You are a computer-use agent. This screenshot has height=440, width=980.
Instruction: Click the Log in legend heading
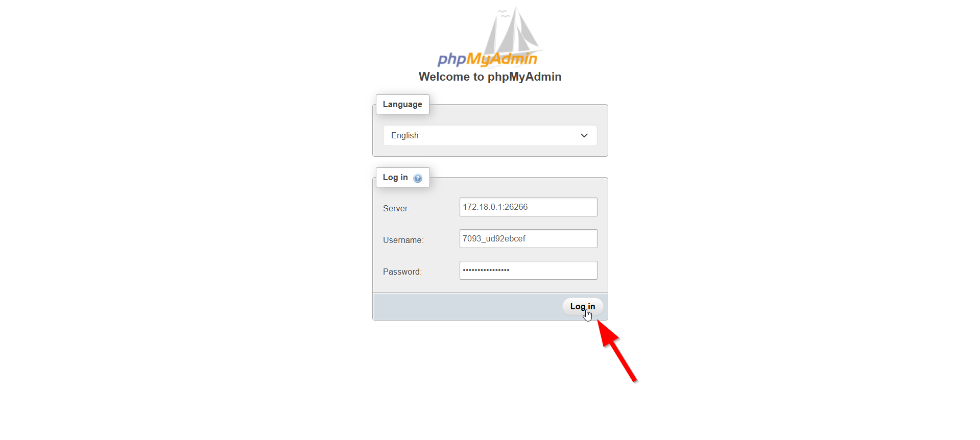(x=395, y=177)
